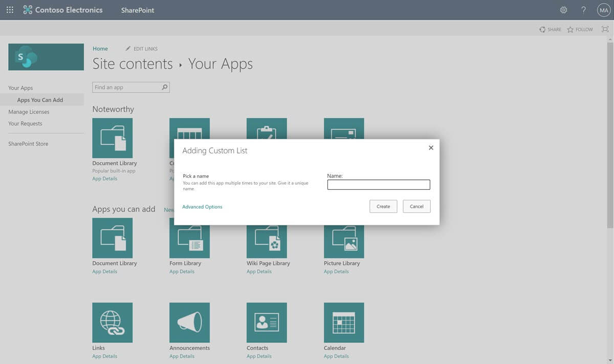Click SHARE in the top bar
The image size is (614, 364).
(550, 30)
